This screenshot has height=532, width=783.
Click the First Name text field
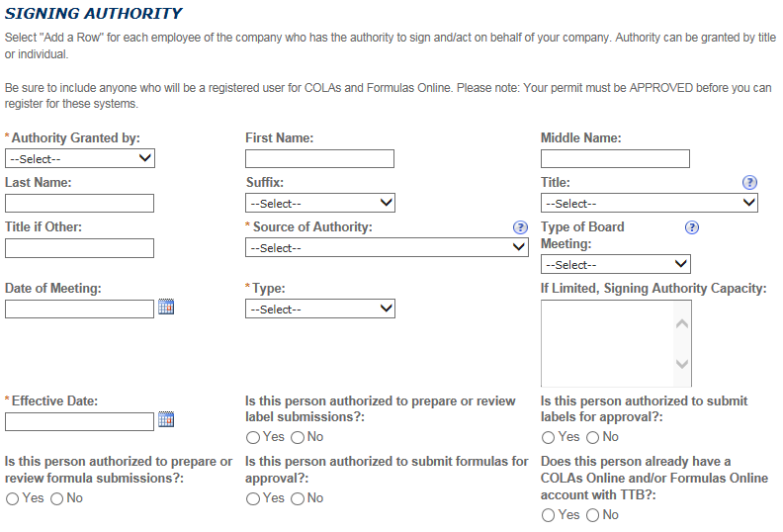pos(319,158)
